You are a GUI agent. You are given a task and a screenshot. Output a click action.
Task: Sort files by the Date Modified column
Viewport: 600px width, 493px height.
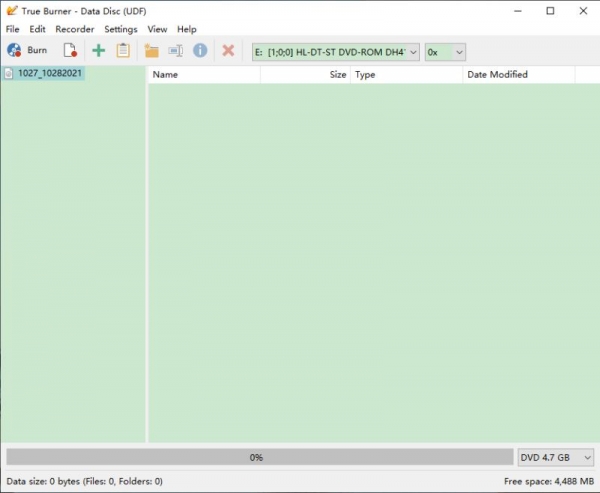coord(518,75)
